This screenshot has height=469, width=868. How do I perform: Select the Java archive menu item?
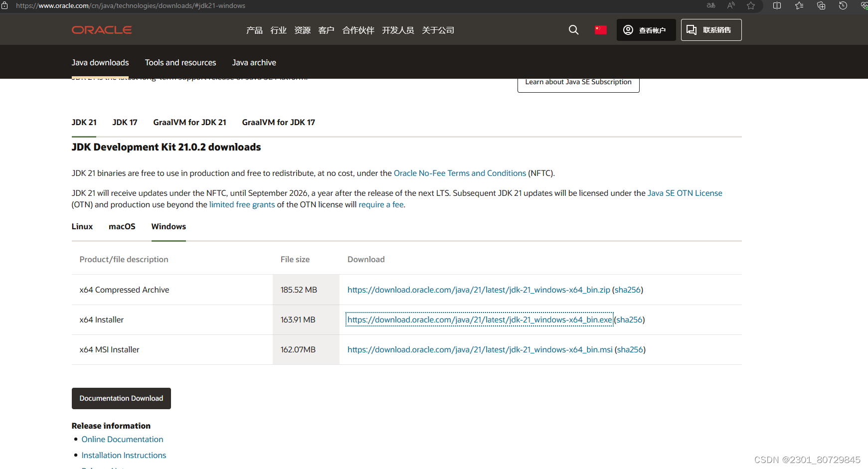(254, 62)
